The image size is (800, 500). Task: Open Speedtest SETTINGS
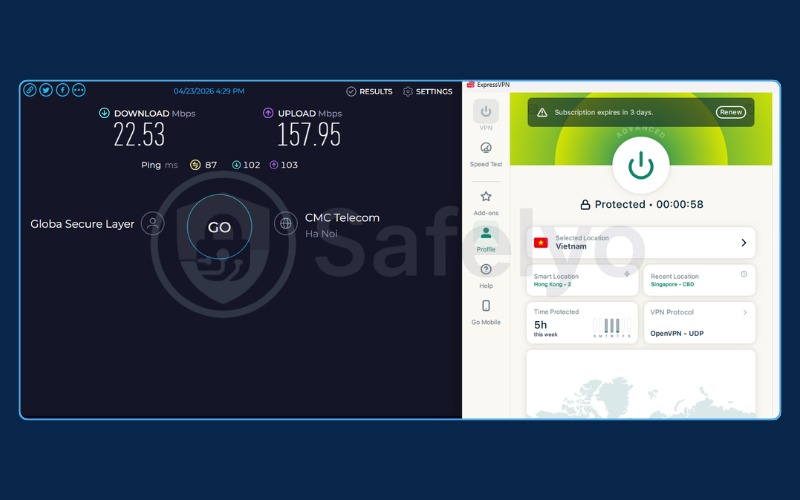pyautogui.click(x=428, y=91)
